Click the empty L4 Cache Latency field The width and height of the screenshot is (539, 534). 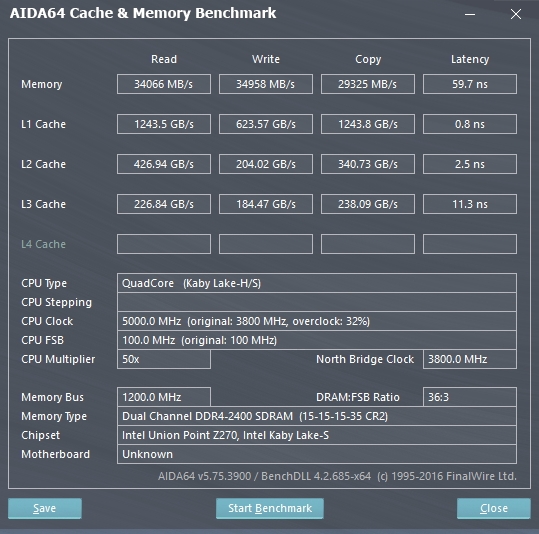470,244
